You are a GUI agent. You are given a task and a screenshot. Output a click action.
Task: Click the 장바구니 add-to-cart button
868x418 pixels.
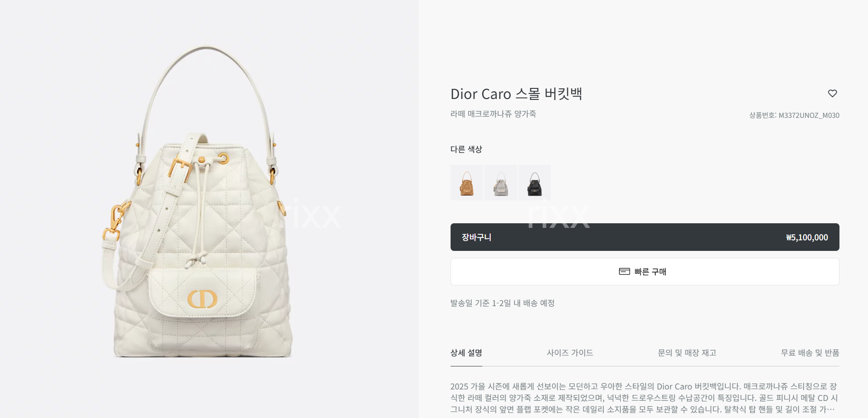click(x=645, y=237)
